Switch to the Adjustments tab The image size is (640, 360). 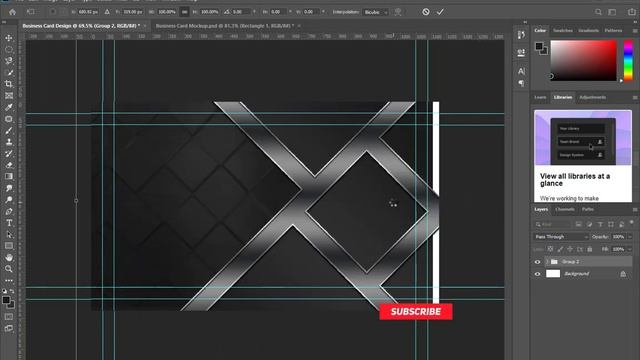point(592,97)
